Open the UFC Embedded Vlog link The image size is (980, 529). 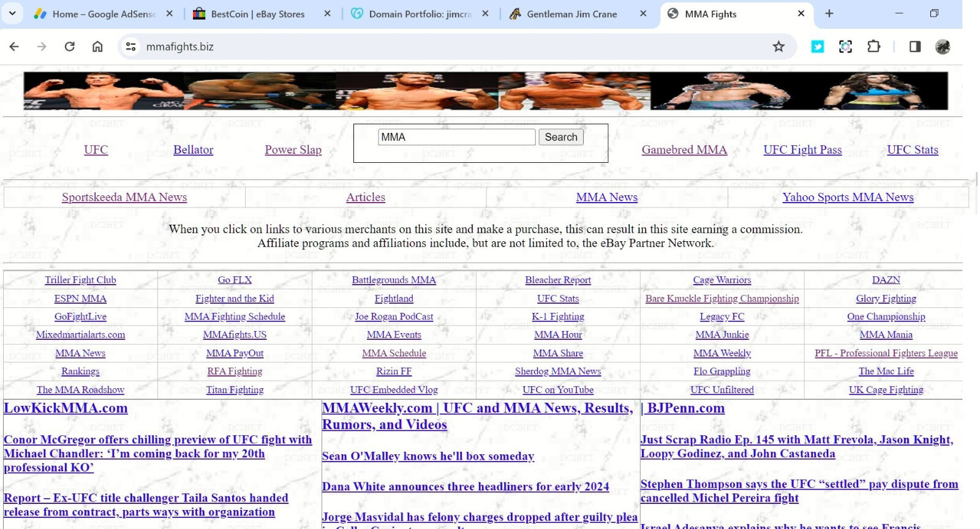[394, 390]
